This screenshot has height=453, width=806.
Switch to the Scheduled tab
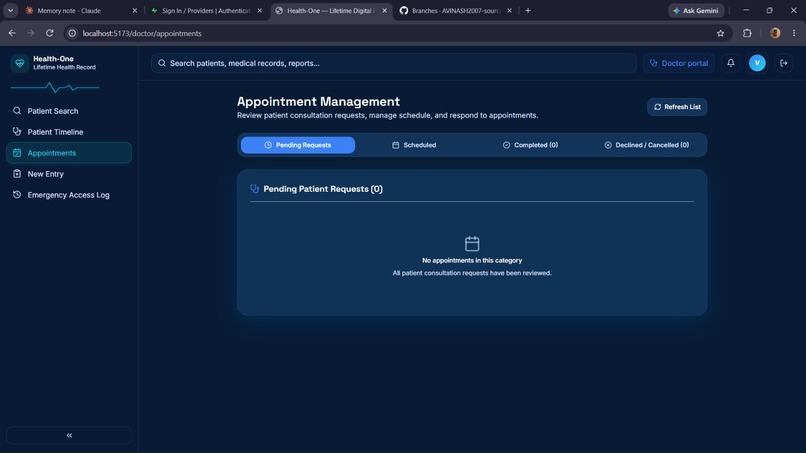pyautogui.click(x=414, y=145)
